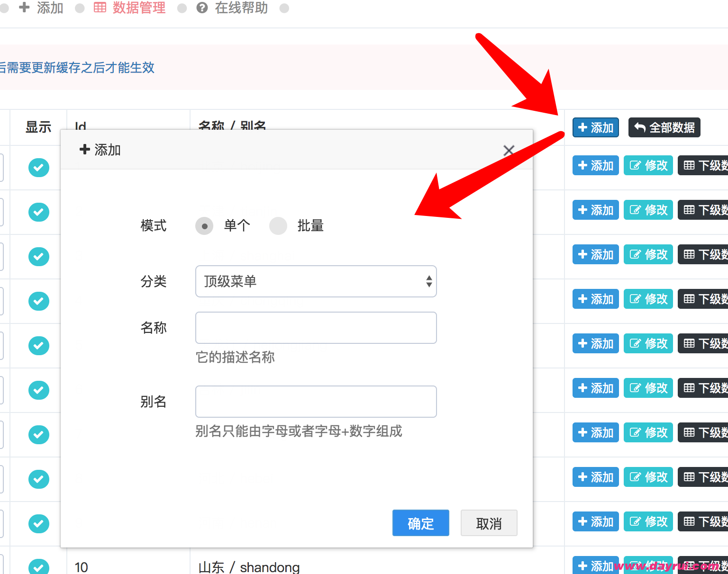Click the hint 别名只能由字母或者字母+数字组成
The image size is (728, 574).
pyautogui.click(x=299, y=431)
